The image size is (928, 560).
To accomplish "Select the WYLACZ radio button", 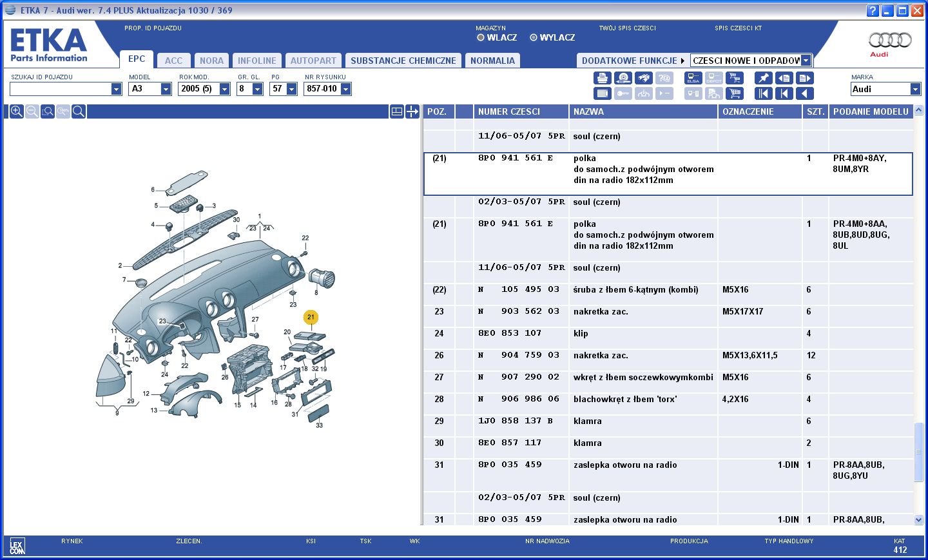I will point(534,37).
